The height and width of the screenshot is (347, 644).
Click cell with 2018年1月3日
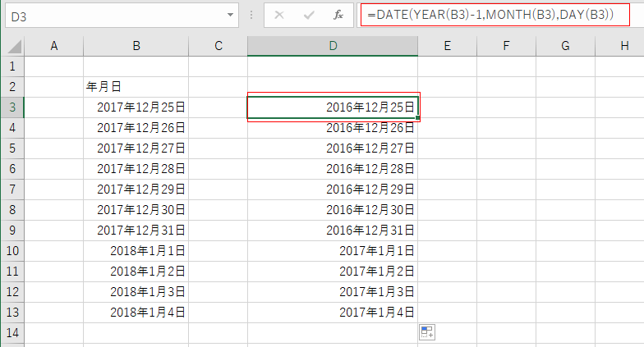(x=136, y=292)
